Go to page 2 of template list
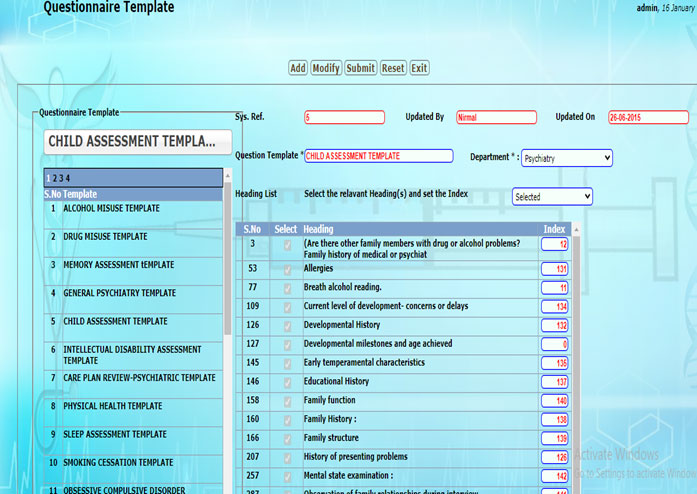 pos(54,178)
